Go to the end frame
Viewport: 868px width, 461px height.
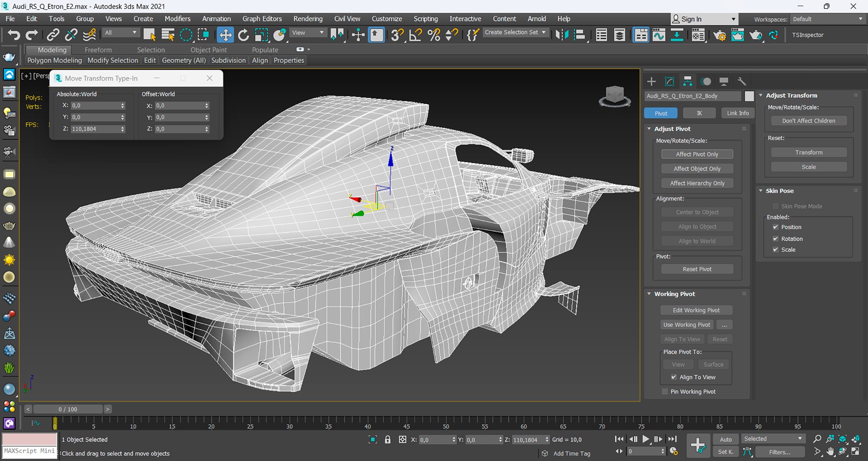672,439
